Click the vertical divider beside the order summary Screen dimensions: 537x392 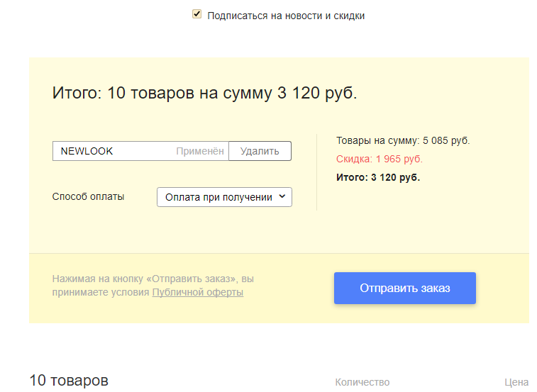[316, 172]
